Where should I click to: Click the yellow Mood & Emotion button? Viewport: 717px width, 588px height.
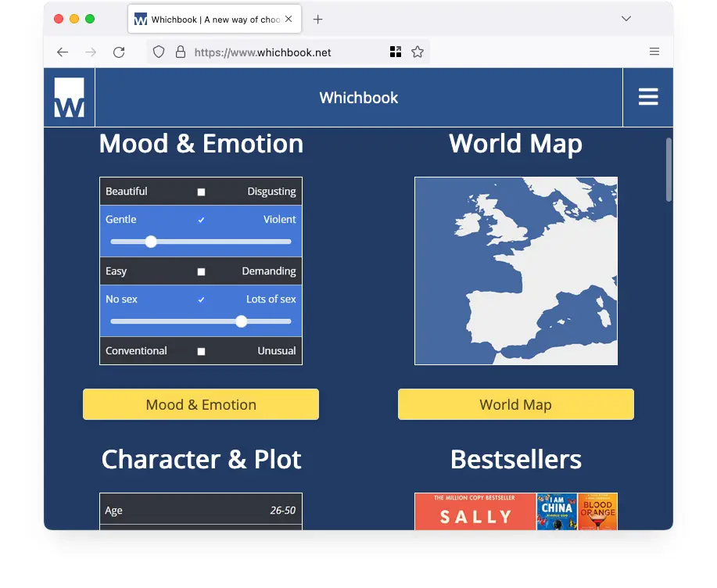coord(201,404)
